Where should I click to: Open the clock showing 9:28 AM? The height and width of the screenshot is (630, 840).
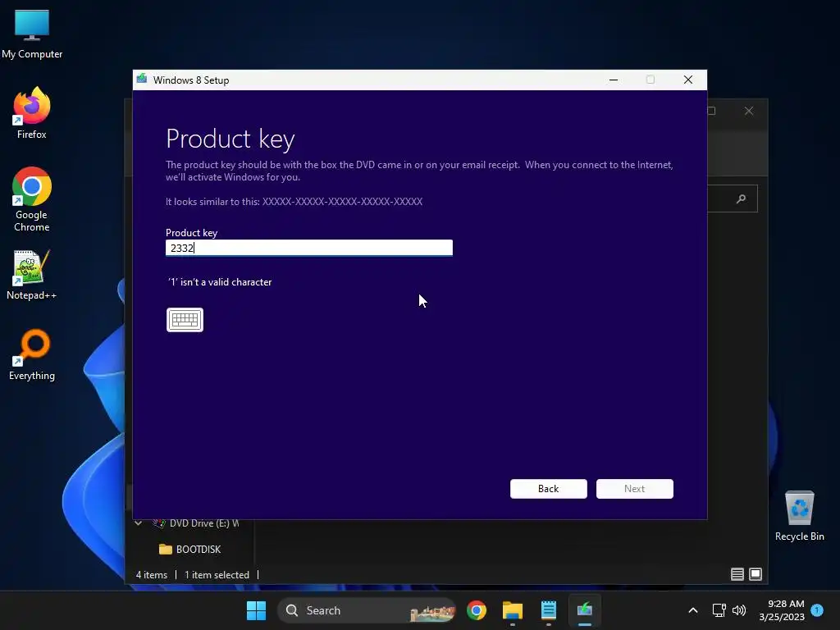pos(782,610)
